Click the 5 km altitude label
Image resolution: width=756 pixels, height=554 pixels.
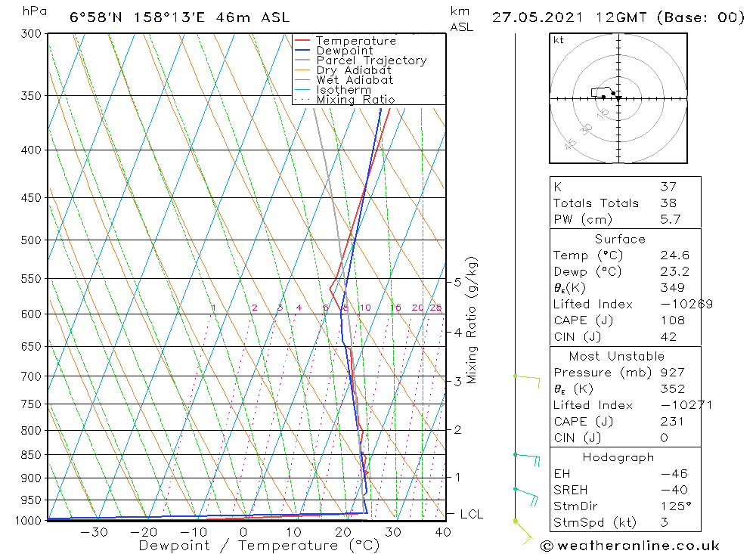click(x=457, y=282)
